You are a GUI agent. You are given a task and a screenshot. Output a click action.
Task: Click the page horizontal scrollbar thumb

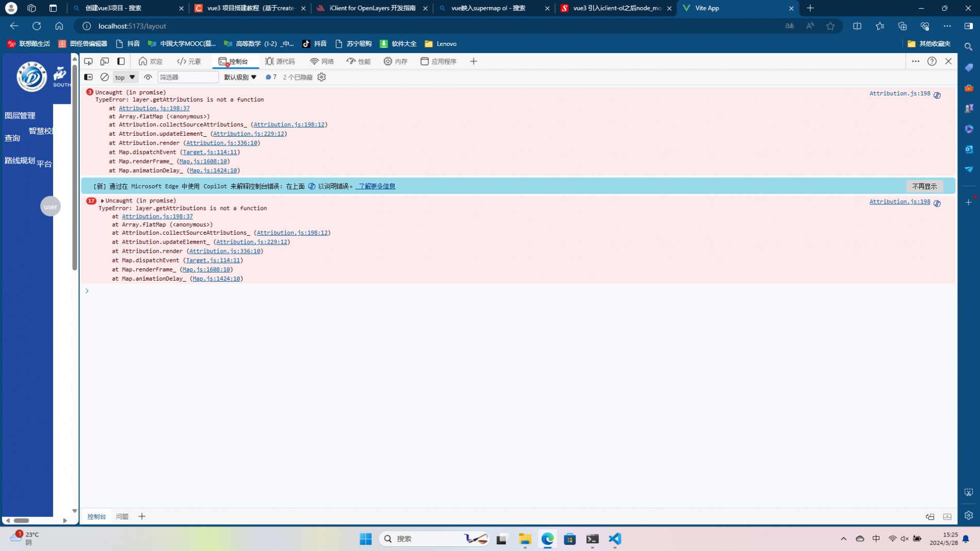pyautogui.click(x=21, y=521)
